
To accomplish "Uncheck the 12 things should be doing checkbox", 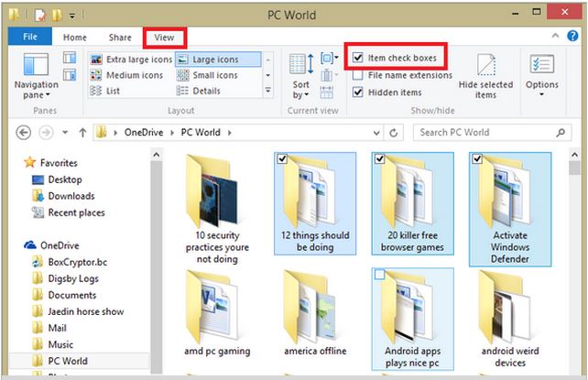I will click(x=282, y=159).
